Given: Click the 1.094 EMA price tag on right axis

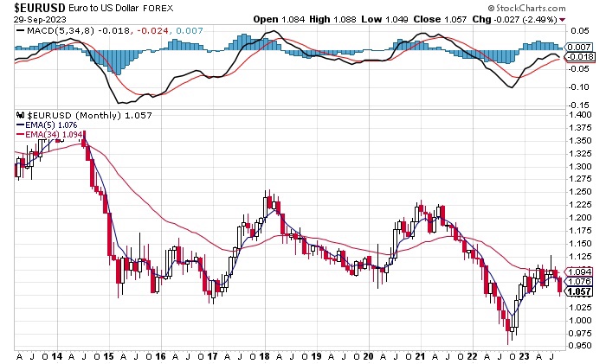Looking at the screenshot, I should click(577, 271).
